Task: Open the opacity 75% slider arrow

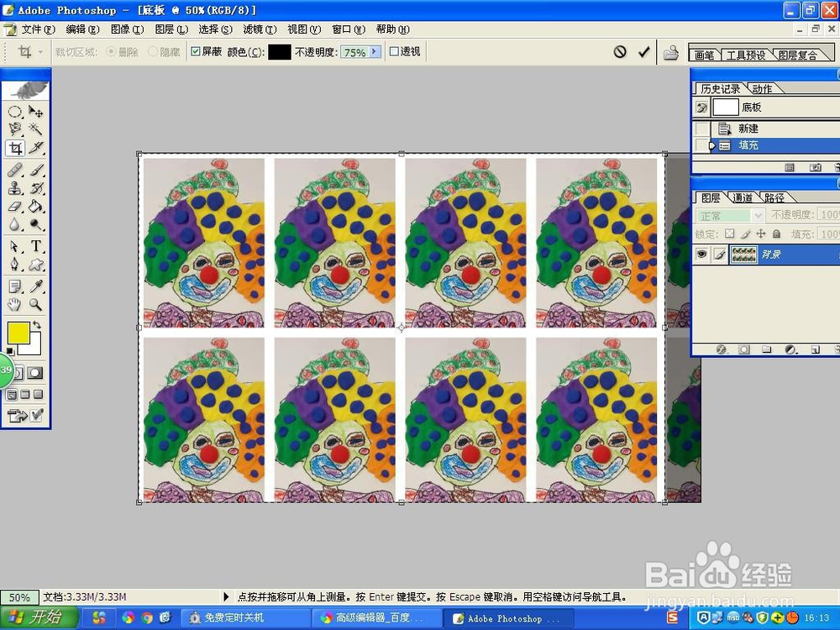Action: click(x=375, y=51)
